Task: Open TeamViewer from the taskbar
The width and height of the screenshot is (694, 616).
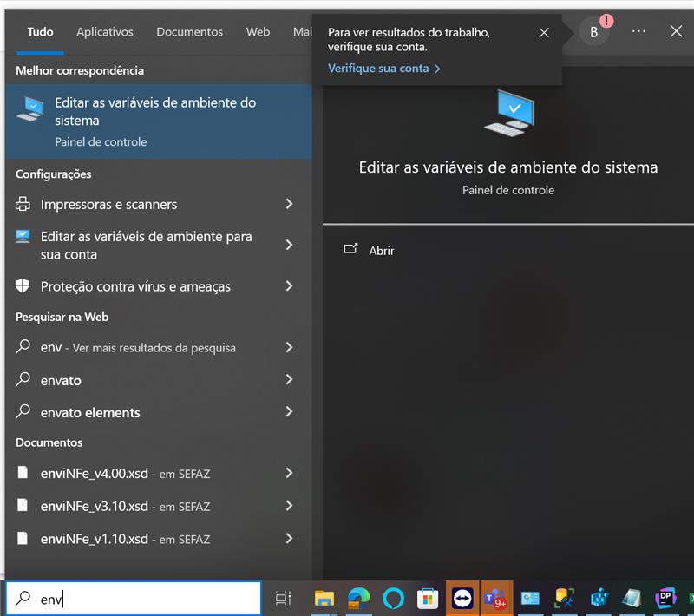Action: click(x=462, y=599)
